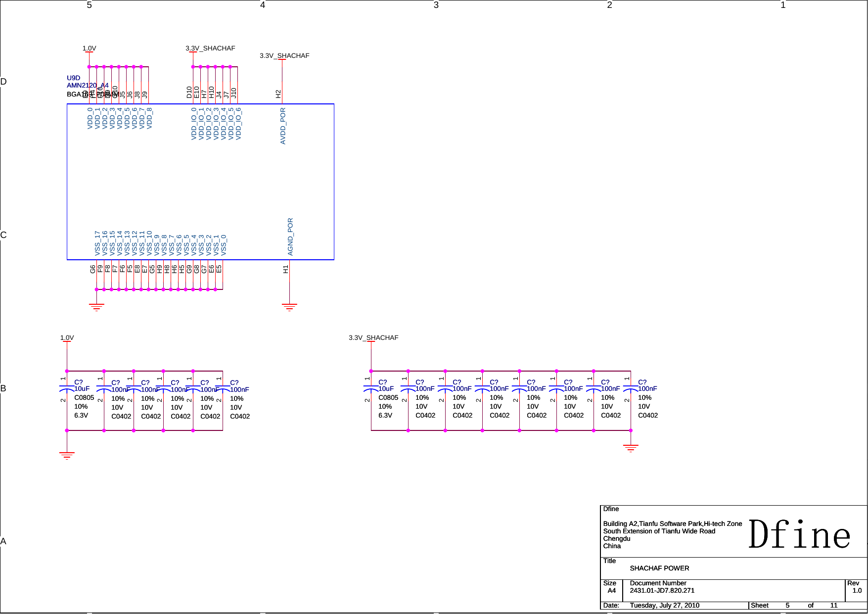The height and width of the screenshot is (614, 868).
Task: Select the AMN2120_A4 part name label
Action: tap(88, 85)
